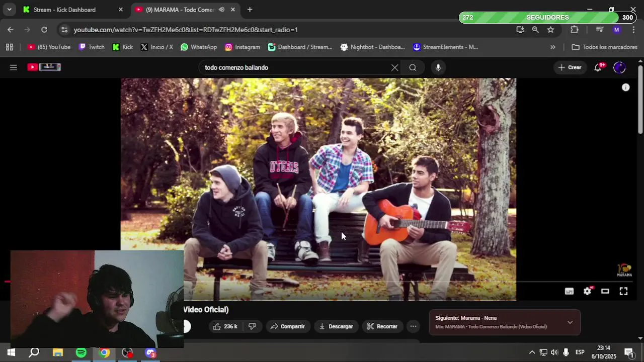This screenshot has width=644, height=362.
Task: Go to the YouTube home logo
Action: point(44,67)
